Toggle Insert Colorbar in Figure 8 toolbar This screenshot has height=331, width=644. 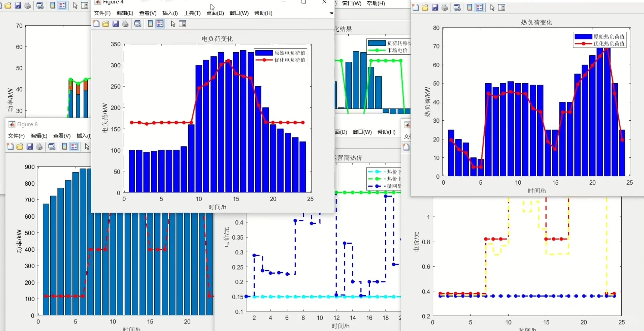pos(64,146)
